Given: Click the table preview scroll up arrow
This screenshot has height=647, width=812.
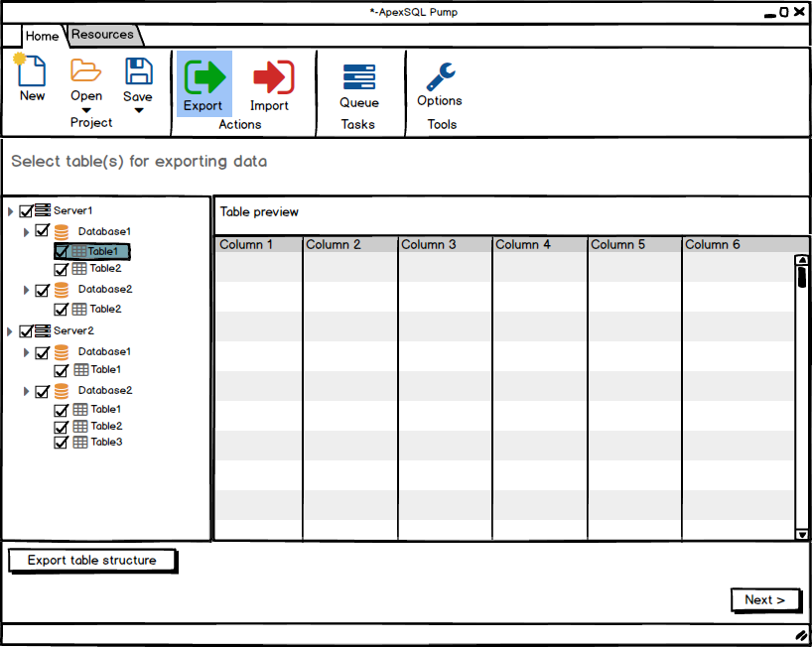Looking at the screenshot, I should (802, 260).
